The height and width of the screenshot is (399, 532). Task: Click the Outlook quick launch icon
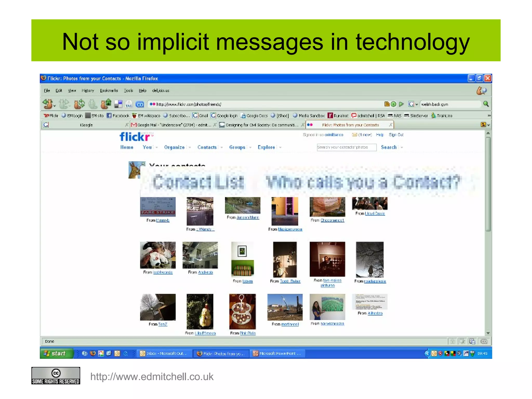(117, 353)
